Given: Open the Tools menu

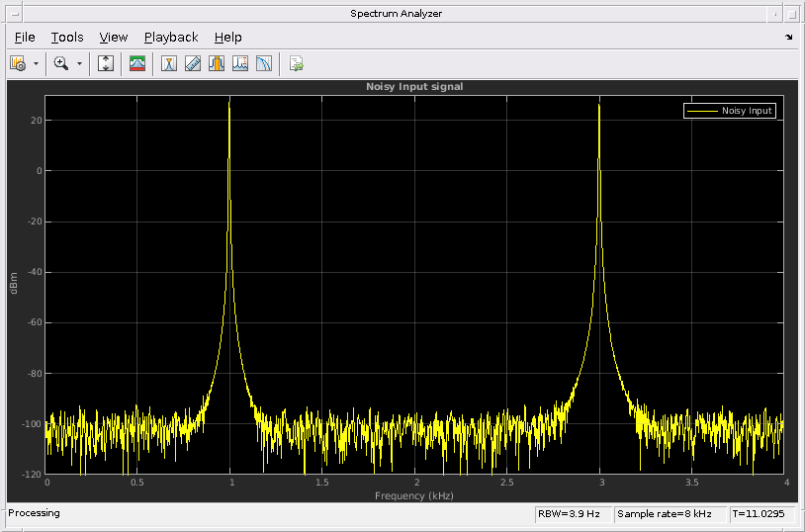Looking at the screenshot, I should [x=67, y=38].
